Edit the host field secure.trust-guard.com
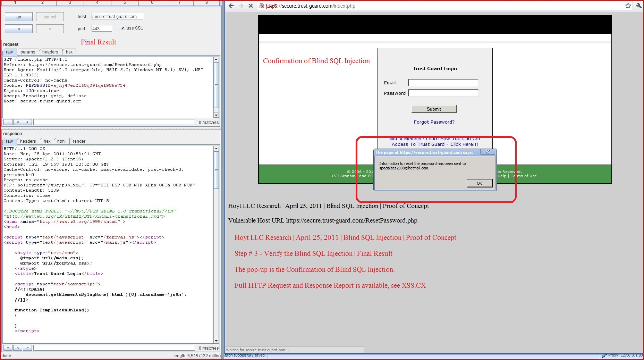Image resolution: width=644 pixels, height=360 pixels. [117, 16]
